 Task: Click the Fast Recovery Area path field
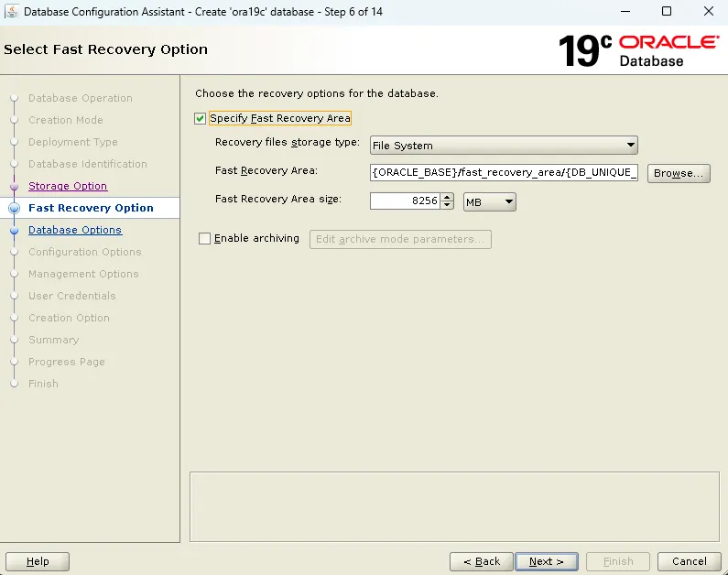click(x=504, y=173)
